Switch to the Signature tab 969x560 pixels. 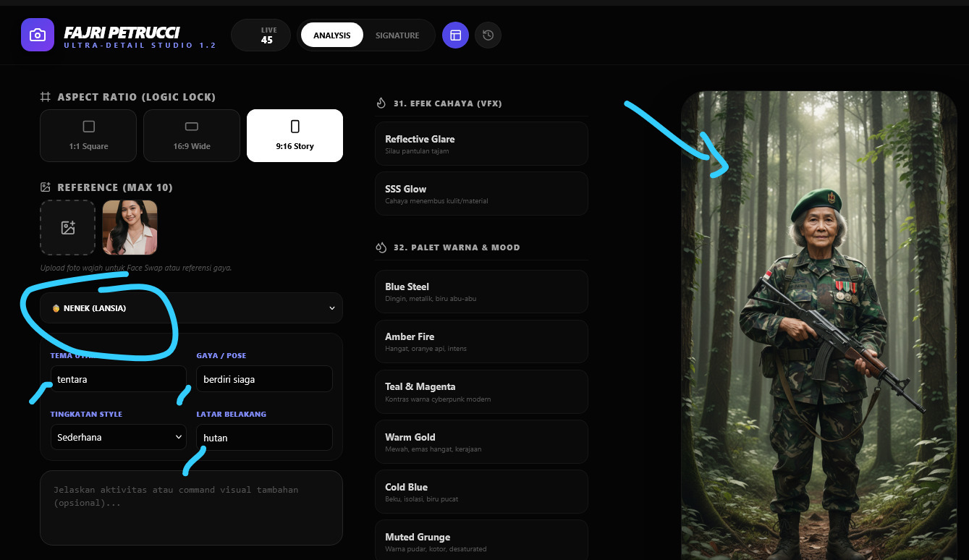point(397,35)
